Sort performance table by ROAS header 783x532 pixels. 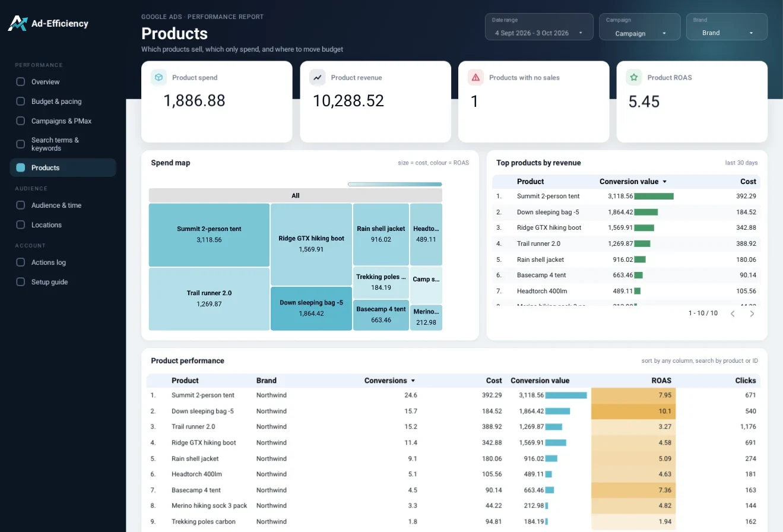pyautogui.click(x=661, y=381)
